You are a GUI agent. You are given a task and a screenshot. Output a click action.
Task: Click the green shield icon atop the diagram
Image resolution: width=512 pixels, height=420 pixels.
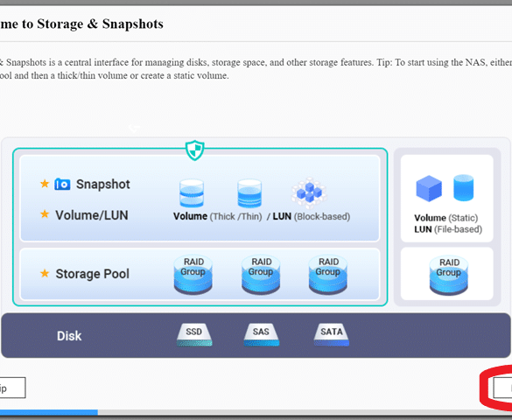coord(195,150)
